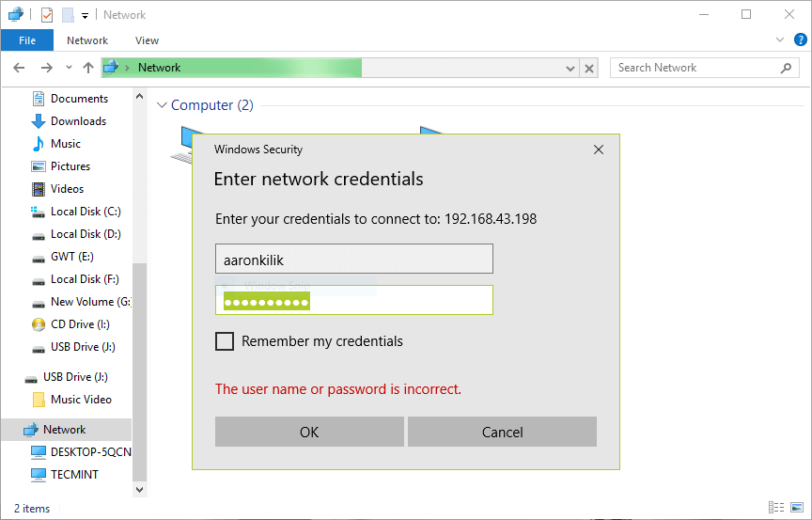
Task: Switch to large icons view
Action: point(797,508)
